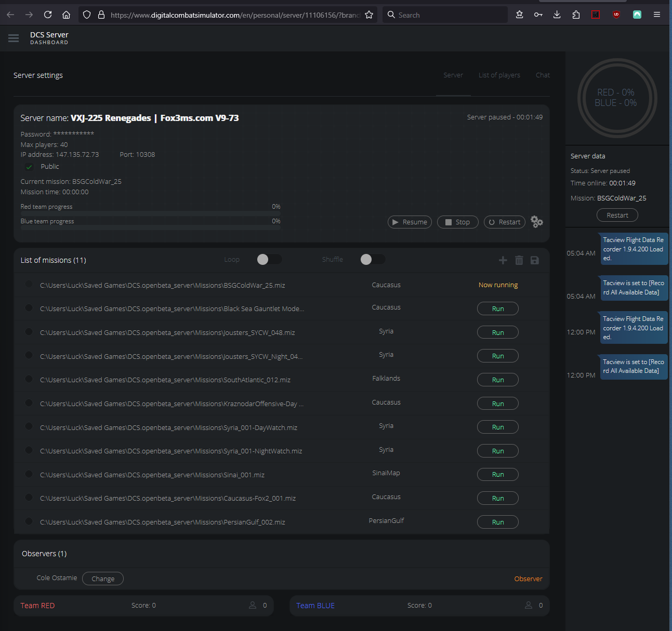The height and width of the screenshot is (631, 672).
Task: Run the Black Sea Gauntlet mission
Action: point(498,308)
